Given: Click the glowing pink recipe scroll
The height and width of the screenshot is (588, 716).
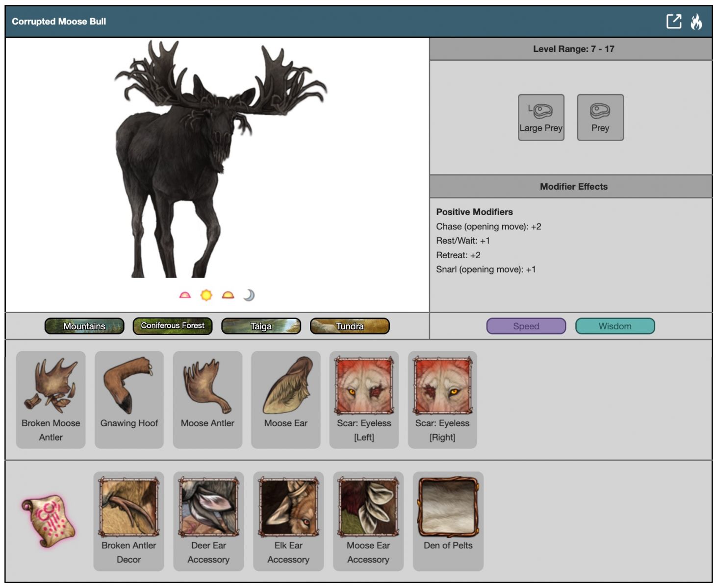Looking at the screenshot, I should (x=48, y=520).
